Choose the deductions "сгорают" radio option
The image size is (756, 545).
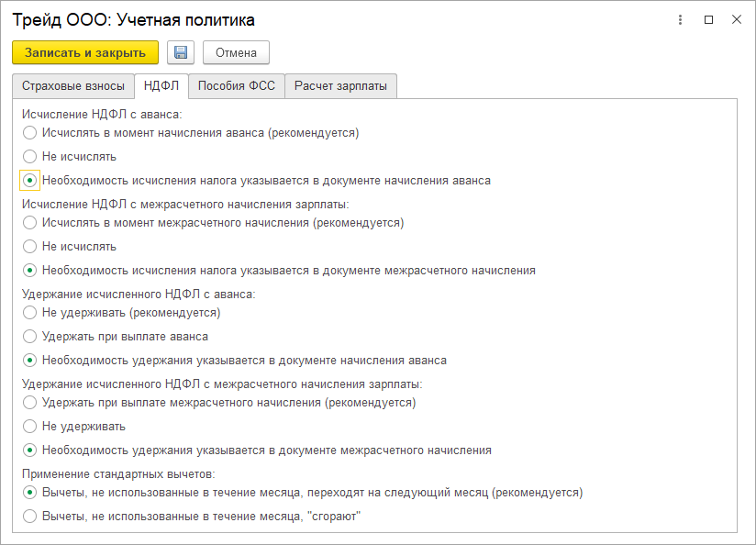30,517
